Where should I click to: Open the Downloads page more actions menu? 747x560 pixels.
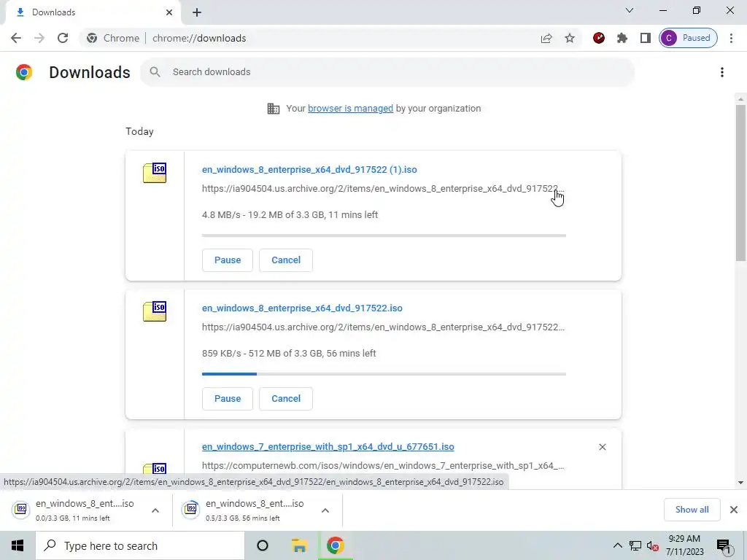tap(722, 72)
